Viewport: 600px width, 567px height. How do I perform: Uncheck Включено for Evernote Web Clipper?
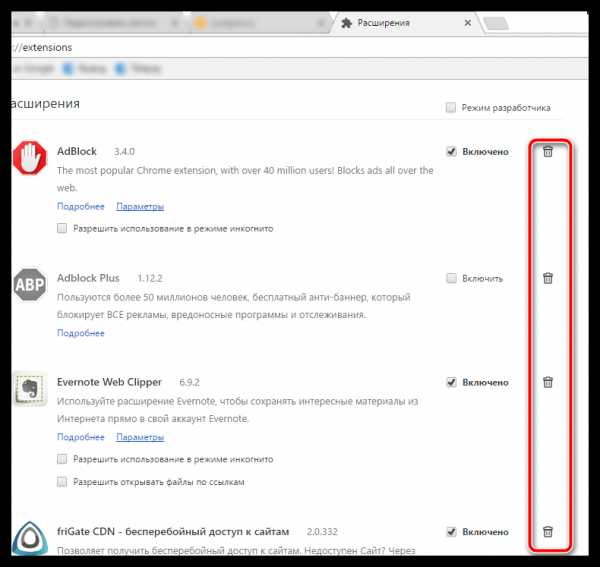click(452, 382)
